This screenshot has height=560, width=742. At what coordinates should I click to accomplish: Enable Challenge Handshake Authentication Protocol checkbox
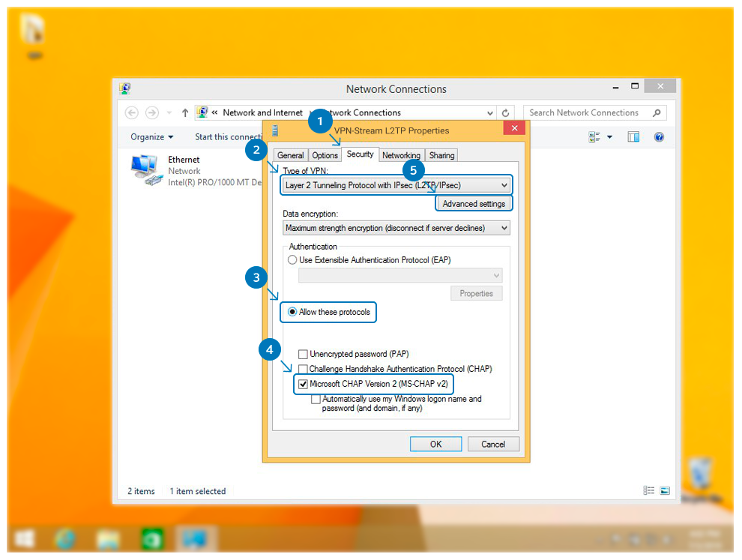[x=303, y=369]
